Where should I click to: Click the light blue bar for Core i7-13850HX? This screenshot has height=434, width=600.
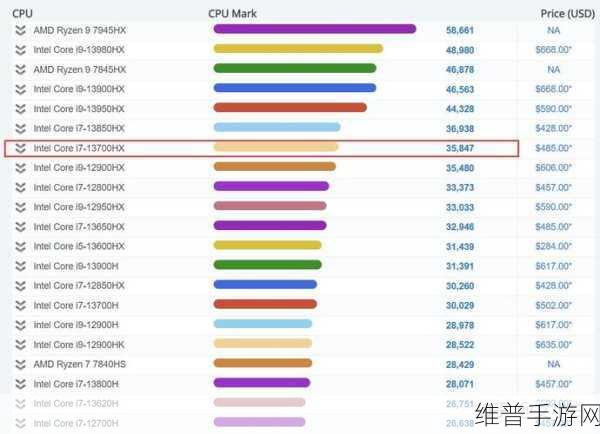(x=277, y=127)
